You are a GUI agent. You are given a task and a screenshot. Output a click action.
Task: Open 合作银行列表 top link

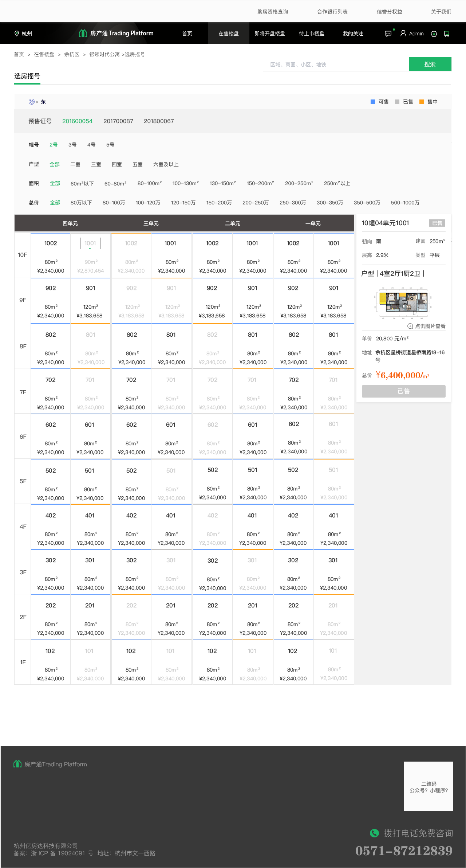coord(332,12)
